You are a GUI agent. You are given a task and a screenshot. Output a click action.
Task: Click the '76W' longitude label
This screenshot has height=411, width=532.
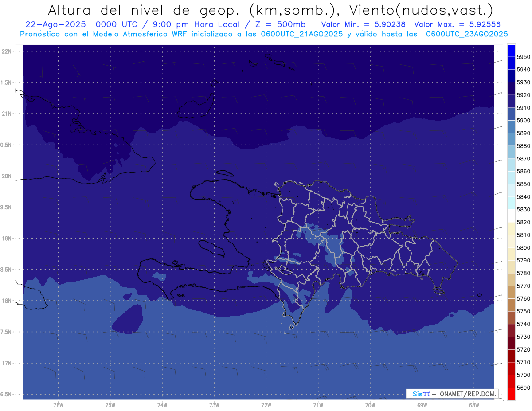tap(58, 405)
